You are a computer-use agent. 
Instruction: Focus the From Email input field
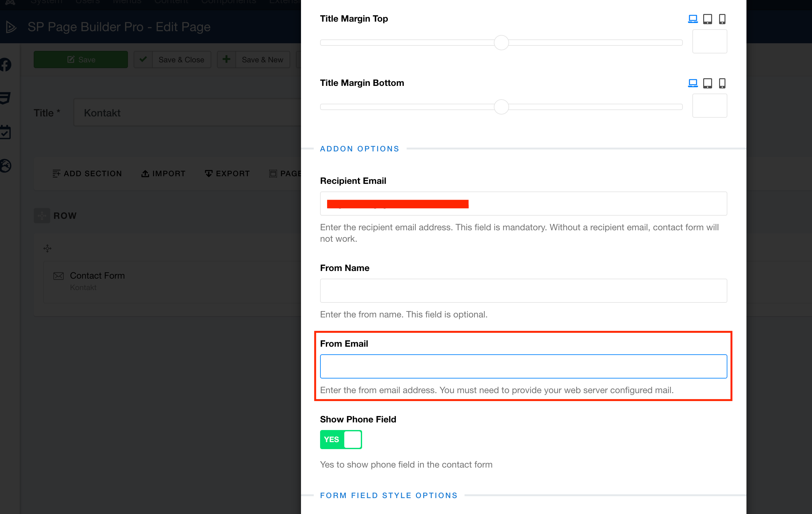(523, 366)
